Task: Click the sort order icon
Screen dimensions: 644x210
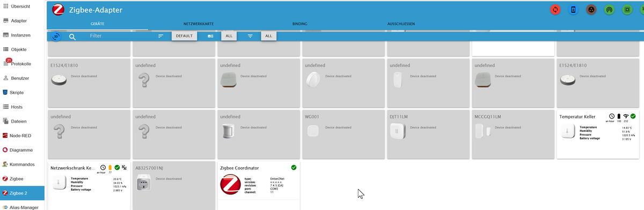Action: pos(160,36)
